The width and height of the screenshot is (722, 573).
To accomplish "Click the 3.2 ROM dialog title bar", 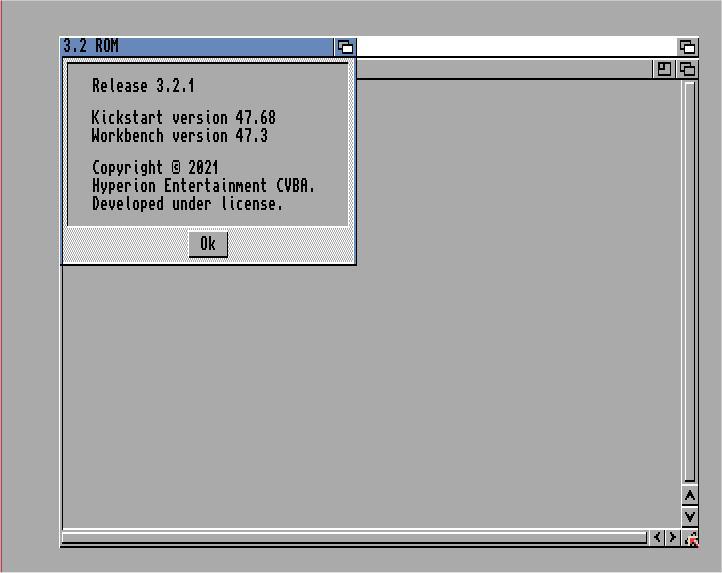I will 197,47.
